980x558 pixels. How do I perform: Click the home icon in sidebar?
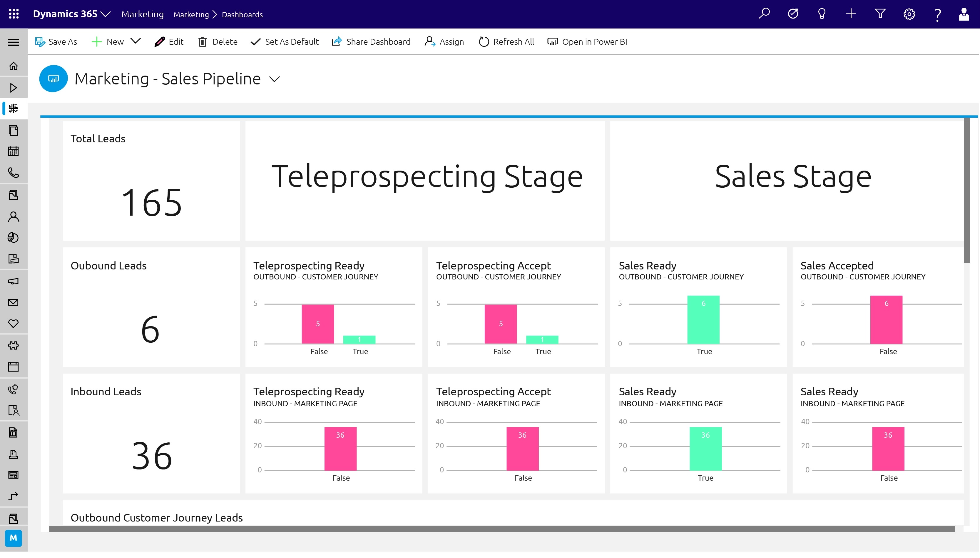(x=14, y=66)
